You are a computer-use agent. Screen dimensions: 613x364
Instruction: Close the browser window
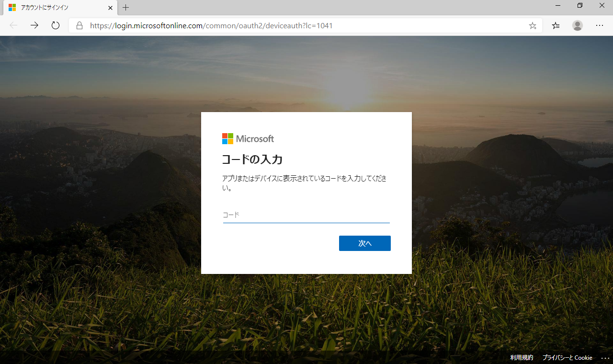[x=602, y=5]
